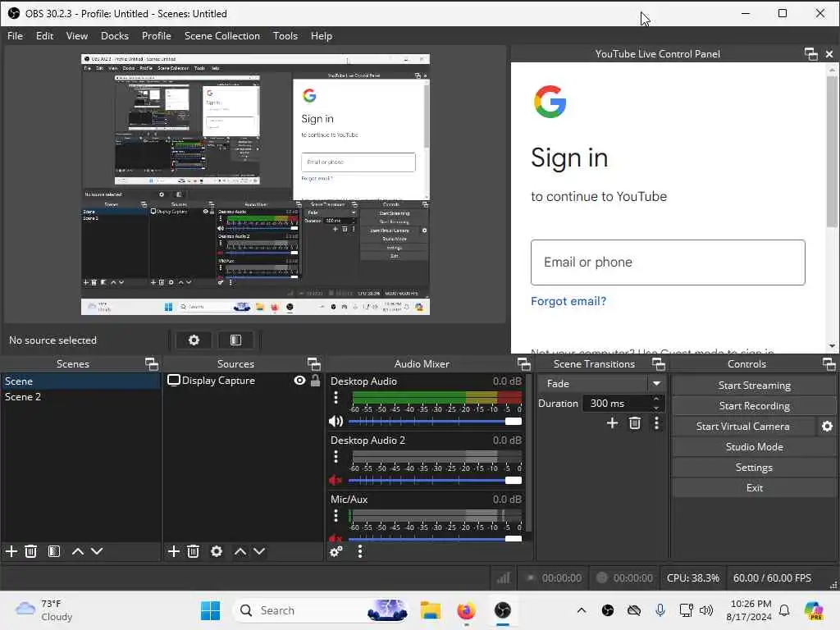Open the Profile menu
Screen dimensions: 840x630
(x=157, y=36)
